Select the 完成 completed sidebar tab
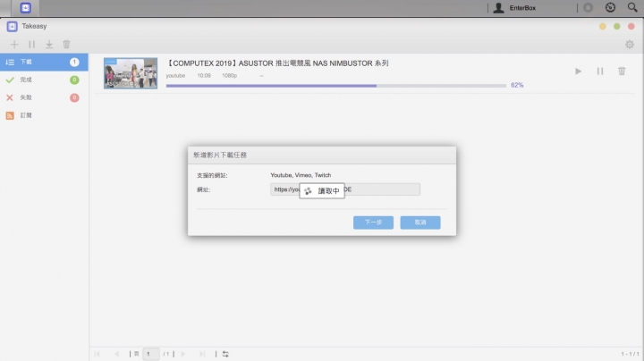The height and width of the screenshot is (361, 644). (44, 80)
